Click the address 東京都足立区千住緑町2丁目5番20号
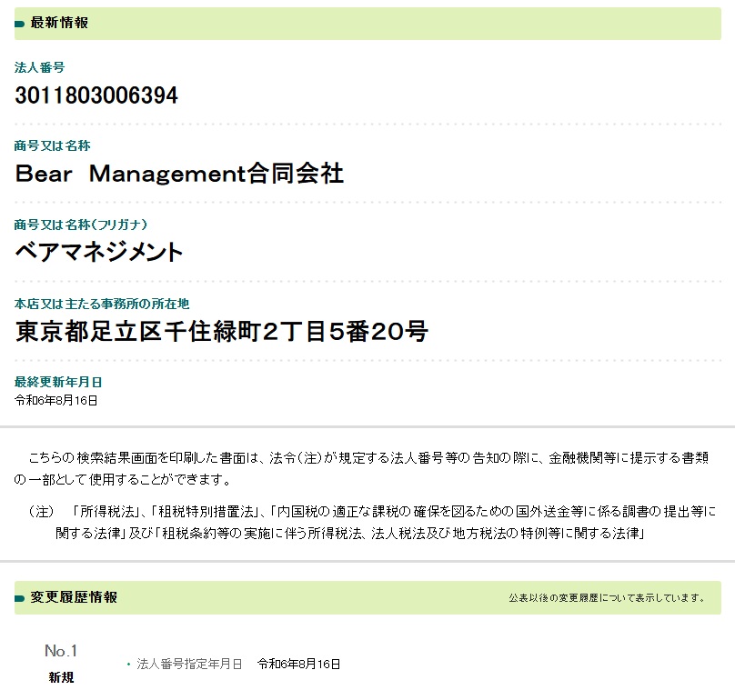This screenshot has height=700, width=735. coord(221,331)
